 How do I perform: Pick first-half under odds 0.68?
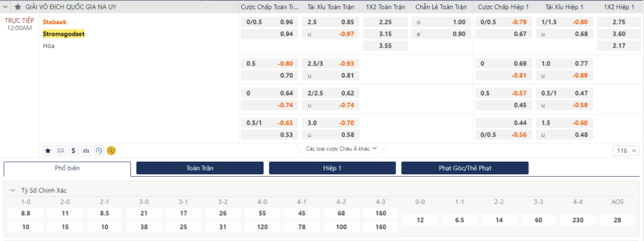coord(564,34)
